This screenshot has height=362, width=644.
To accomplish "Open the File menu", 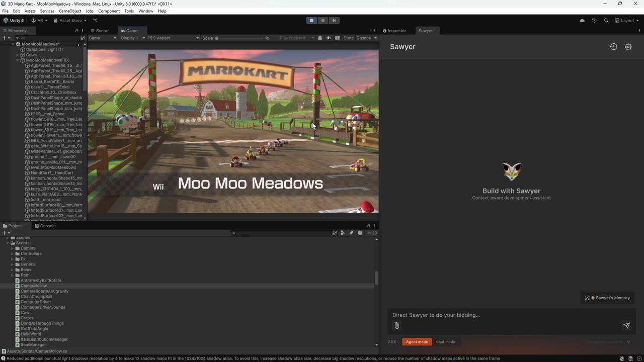I will pos(6,11).
